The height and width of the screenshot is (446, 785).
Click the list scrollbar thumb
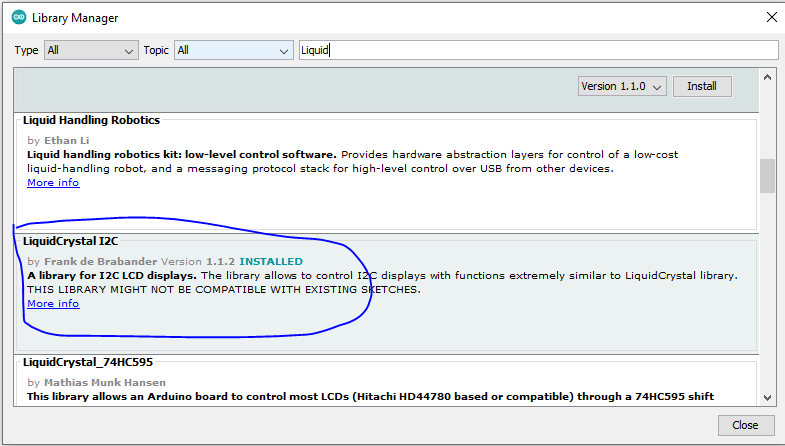[767, 176]
